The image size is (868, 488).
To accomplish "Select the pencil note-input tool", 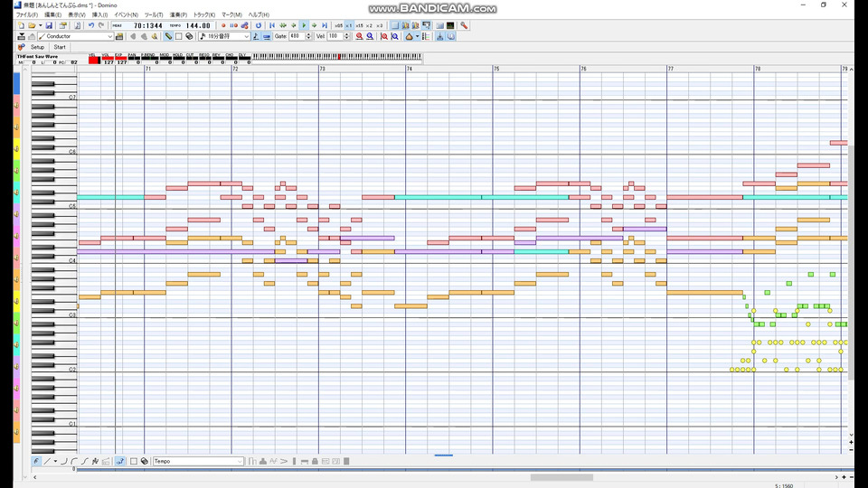I will [168, 36].
